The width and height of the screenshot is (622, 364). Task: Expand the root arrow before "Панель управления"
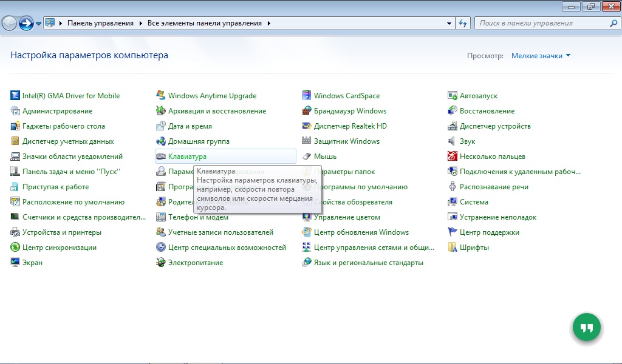pos(61,24)
